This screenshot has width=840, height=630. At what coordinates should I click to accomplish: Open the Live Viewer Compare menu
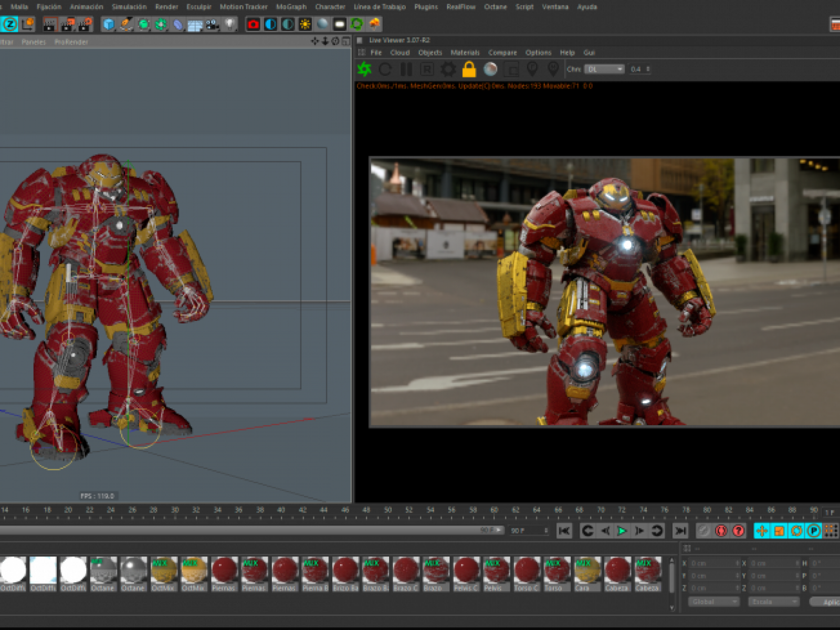click(x=502, y=52)
